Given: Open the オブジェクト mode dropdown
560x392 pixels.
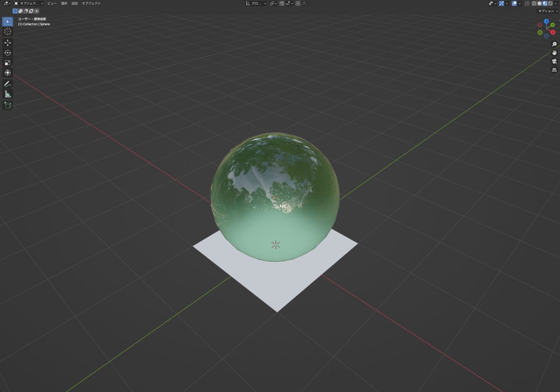Looking at the screenshot, I should click(28, 3).
